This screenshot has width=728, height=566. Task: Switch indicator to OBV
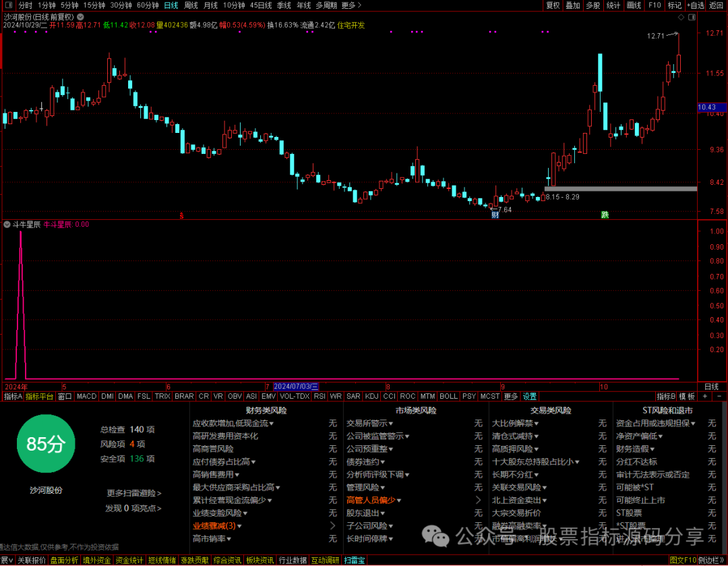(x=235, y=397)
